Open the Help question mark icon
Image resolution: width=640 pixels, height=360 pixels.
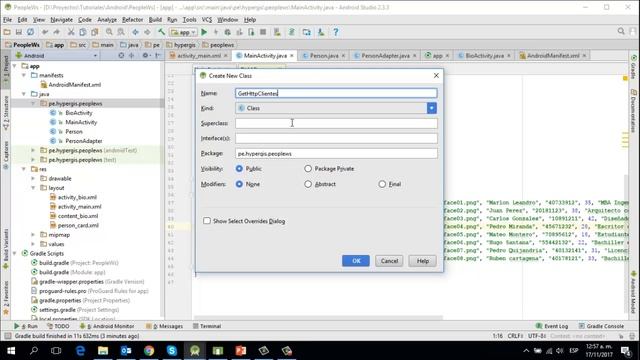tap(336, 32)
